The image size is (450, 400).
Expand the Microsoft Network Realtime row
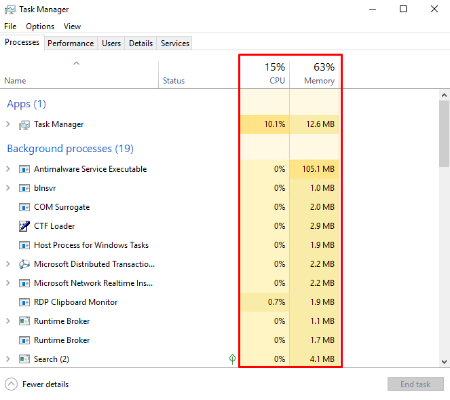(x=8, y=283)
